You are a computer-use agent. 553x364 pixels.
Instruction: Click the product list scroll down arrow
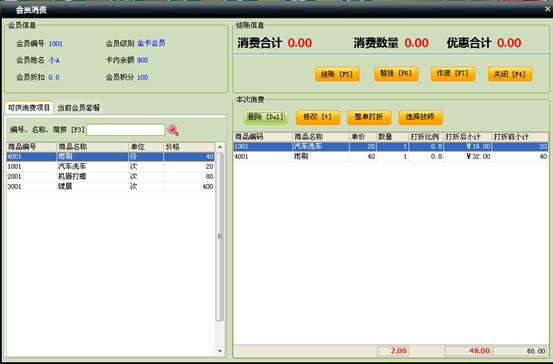pyautogui.click(x=220, y=351)
